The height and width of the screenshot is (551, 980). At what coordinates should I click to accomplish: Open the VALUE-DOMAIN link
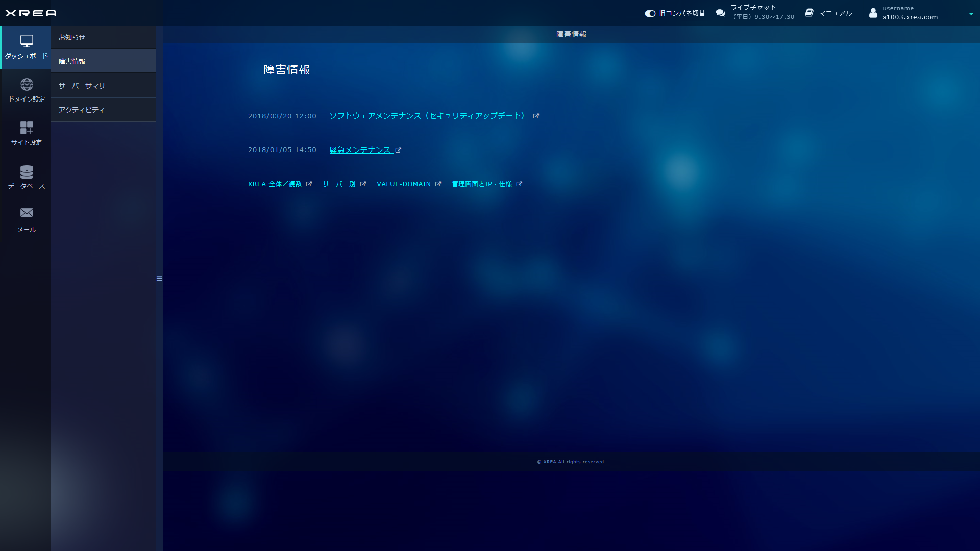click(404, 184)
